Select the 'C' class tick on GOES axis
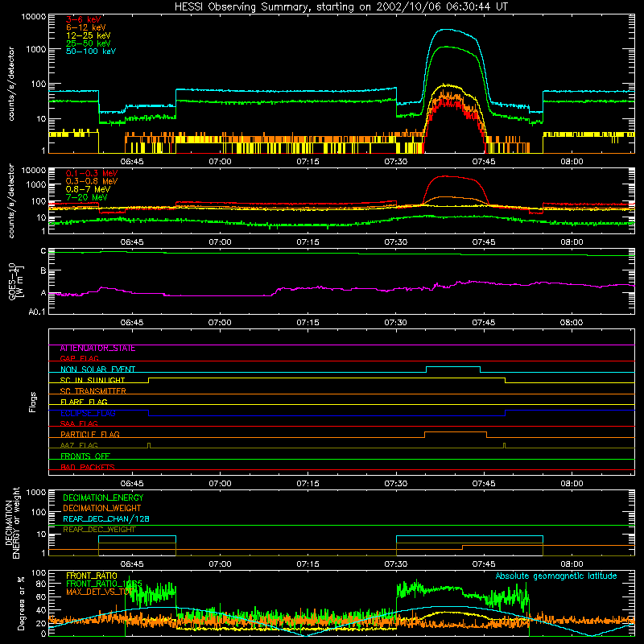Viewport: 644px width, 644px height. [43, 250]
